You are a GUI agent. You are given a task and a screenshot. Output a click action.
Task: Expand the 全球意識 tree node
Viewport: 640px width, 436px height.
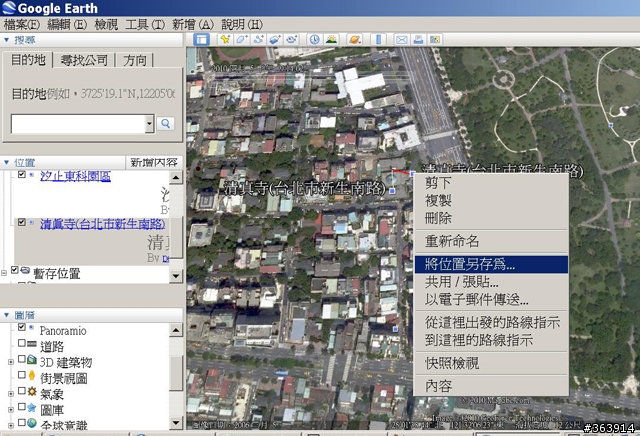pos(11,425)
